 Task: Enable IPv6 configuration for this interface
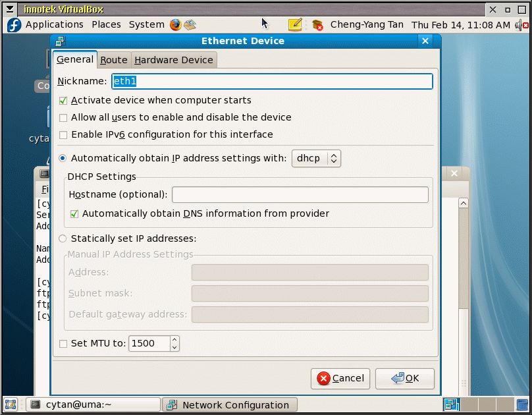coord(63,135)
